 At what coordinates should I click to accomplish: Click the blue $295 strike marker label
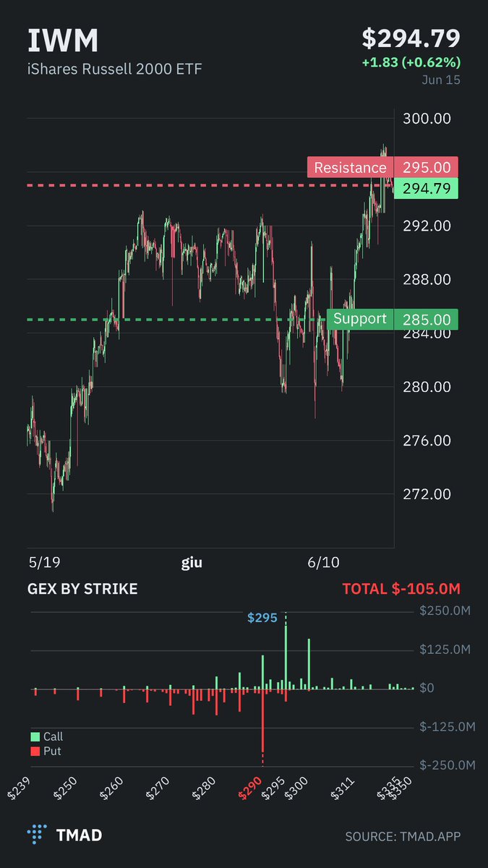262,618
